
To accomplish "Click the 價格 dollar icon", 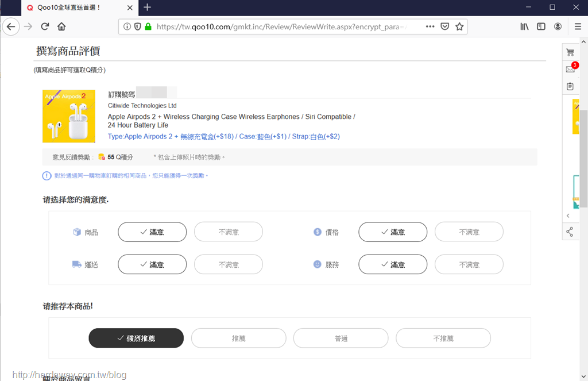I will coord(317,232).
